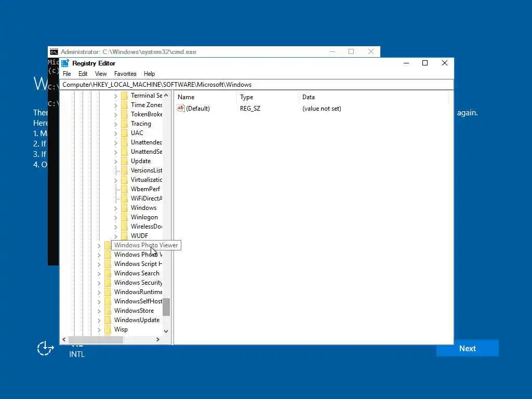Select the WbemPerf folder icon

tap(125, 189)
